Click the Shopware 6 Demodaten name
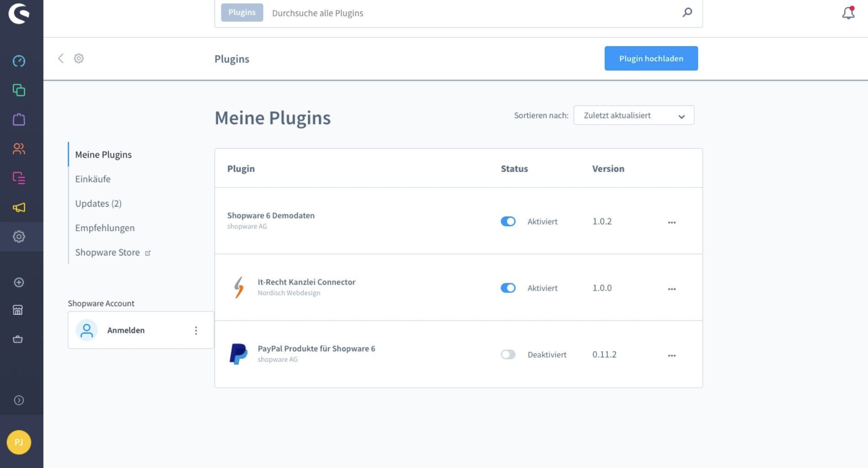This screenshot has height=468, width=868. tap(271, 215)
